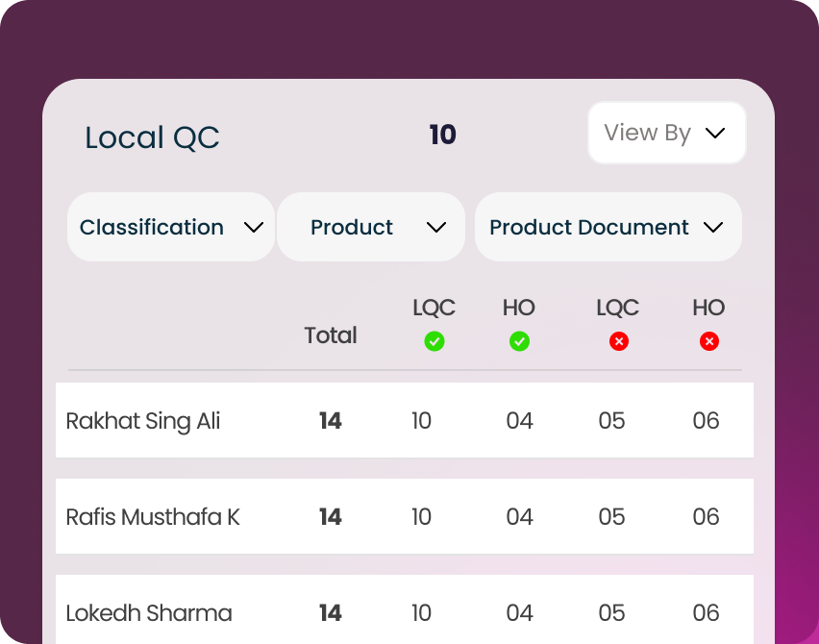Click the View By chevron arrow
Viewport: 819px width, 644px height.
[714, 133]
